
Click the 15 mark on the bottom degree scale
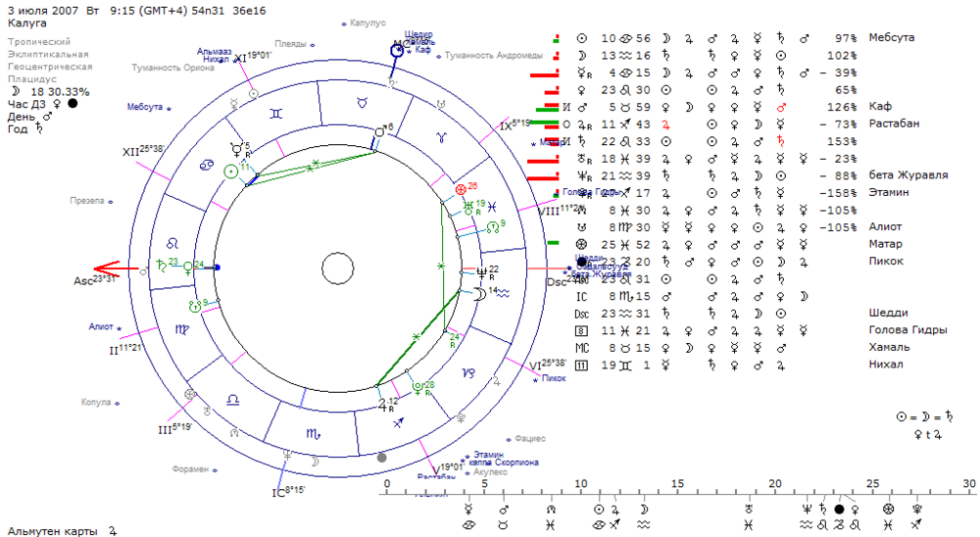pos(678,483)
